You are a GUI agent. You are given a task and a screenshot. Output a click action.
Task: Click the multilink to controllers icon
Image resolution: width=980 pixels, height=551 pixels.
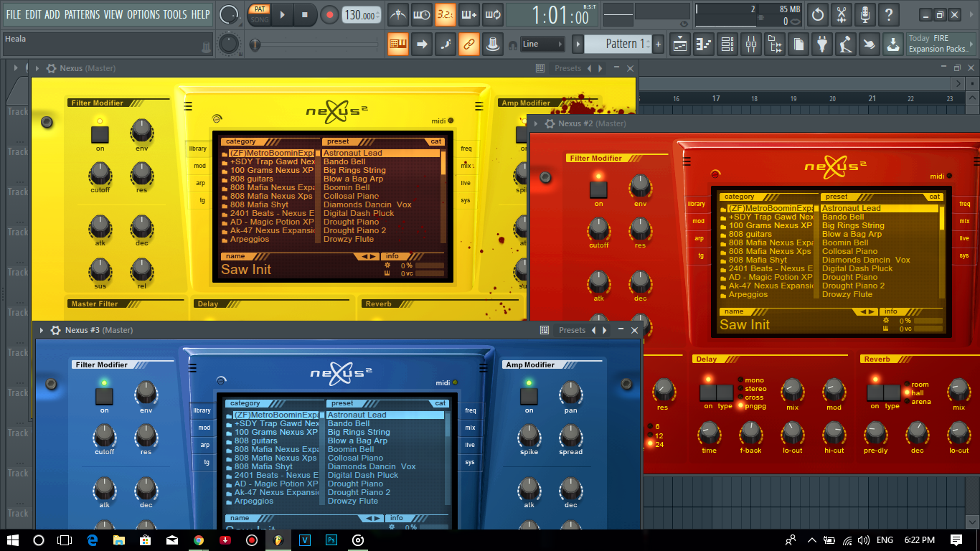[493, 44]
